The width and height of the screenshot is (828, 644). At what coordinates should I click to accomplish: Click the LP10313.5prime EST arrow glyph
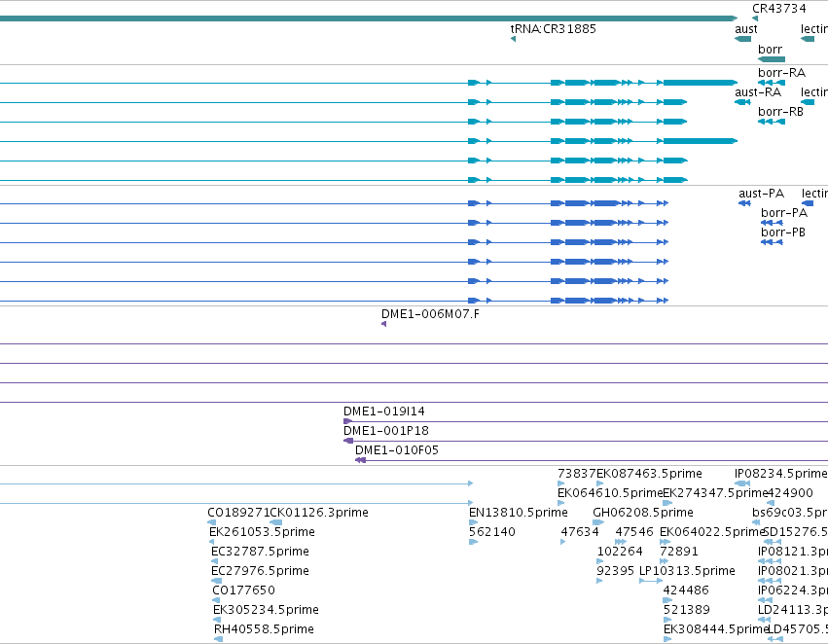(651, 581)
